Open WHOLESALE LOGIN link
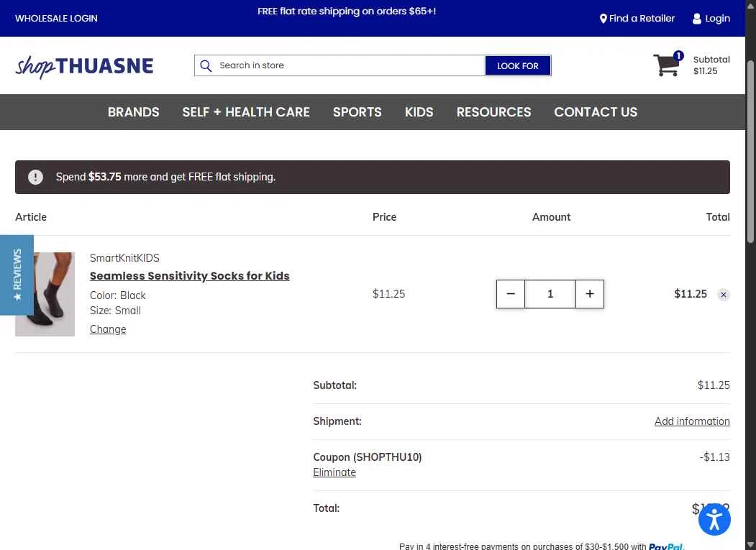Viewport: 756px width, 550px height. tap(56, 18)
